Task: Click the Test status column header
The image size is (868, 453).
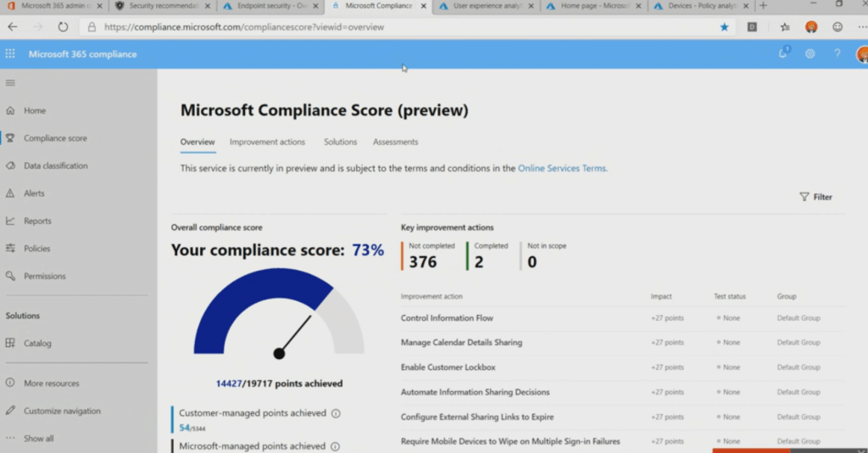Action: 730,296
